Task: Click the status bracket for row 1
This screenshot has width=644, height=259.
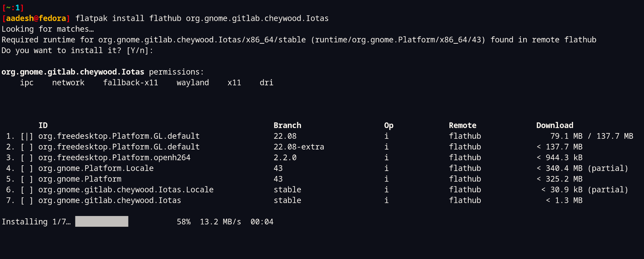Action: [27, 136]
